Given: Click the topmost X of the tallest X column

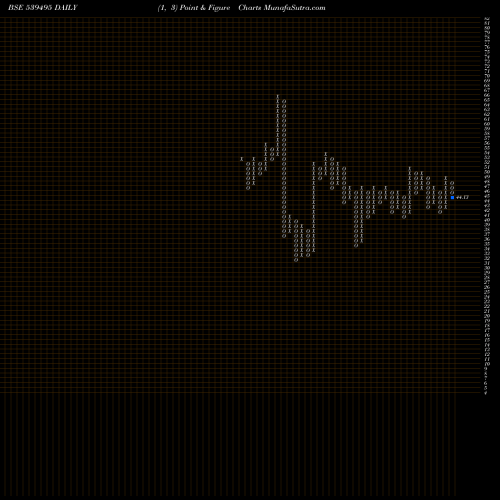Looking at the screenshot, I should pyautogui.click(x=277, y=97).
